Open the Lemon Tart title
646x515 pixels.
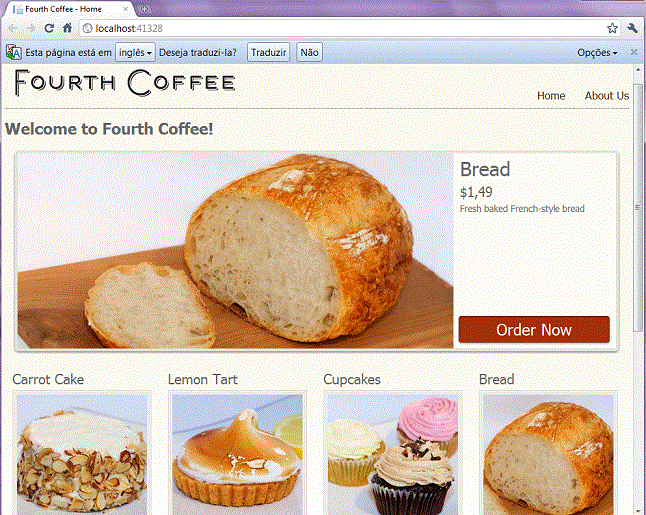point(203,379)
